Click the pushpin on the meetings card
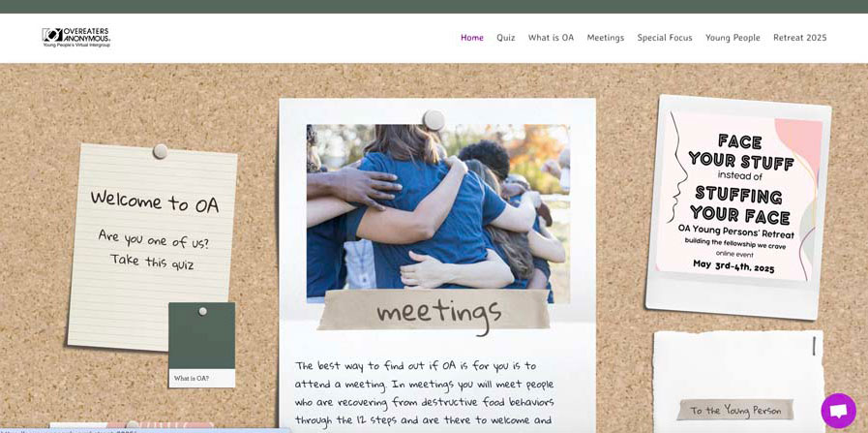Screen dimensions: 868x433 pos(434,120)
